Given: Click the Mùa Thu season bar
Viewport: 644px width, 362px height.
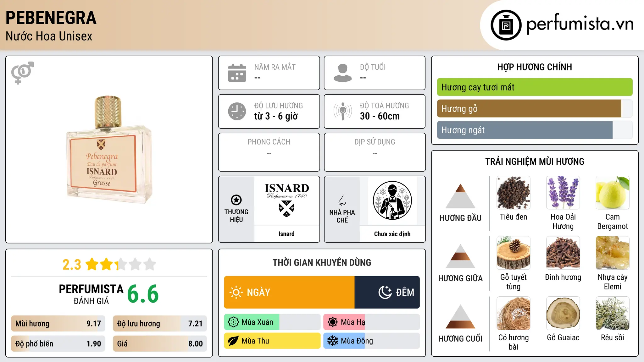Looking at the screenshot, I should pos(272,341).
